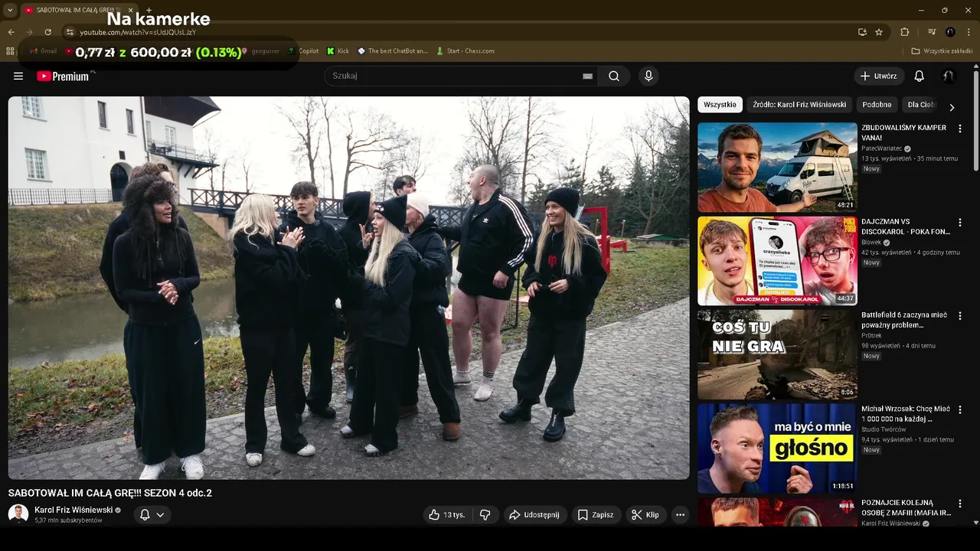Open PatecWariatec channel link
This screenshot has width=980, height=551.
tap(882, 148)
